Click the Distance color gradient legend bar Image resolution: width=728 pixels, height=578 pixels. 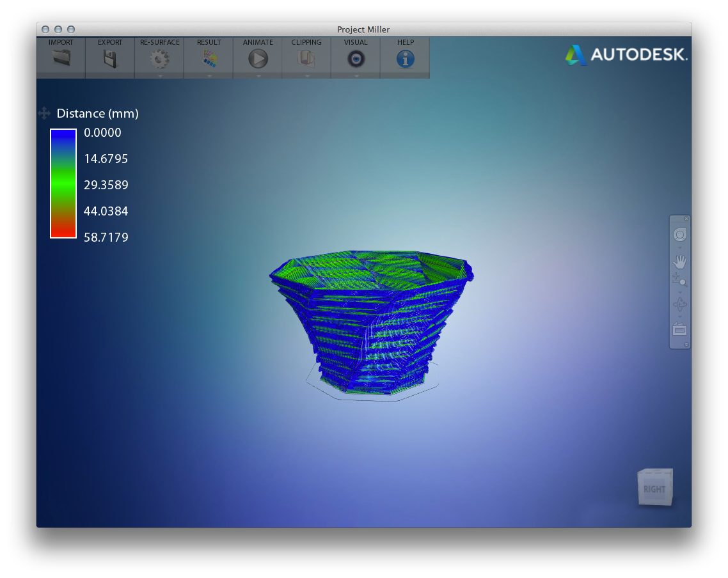(63, 184)
